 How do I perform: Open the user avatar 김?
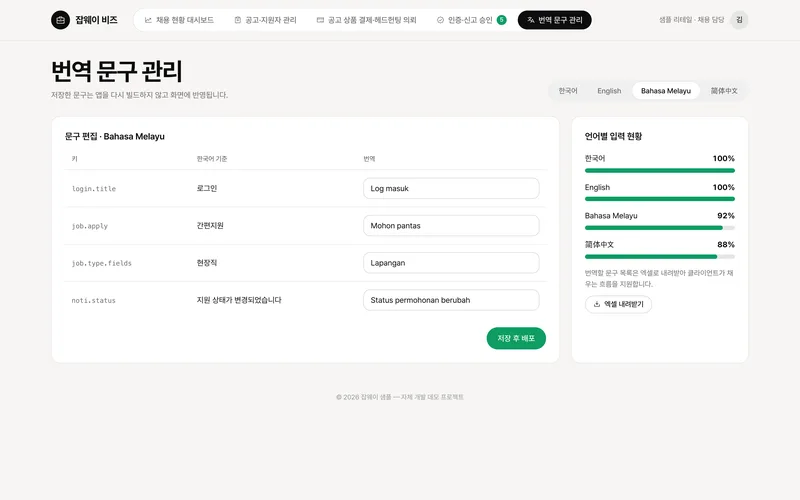pyautogui.click(x=739, y=20)
